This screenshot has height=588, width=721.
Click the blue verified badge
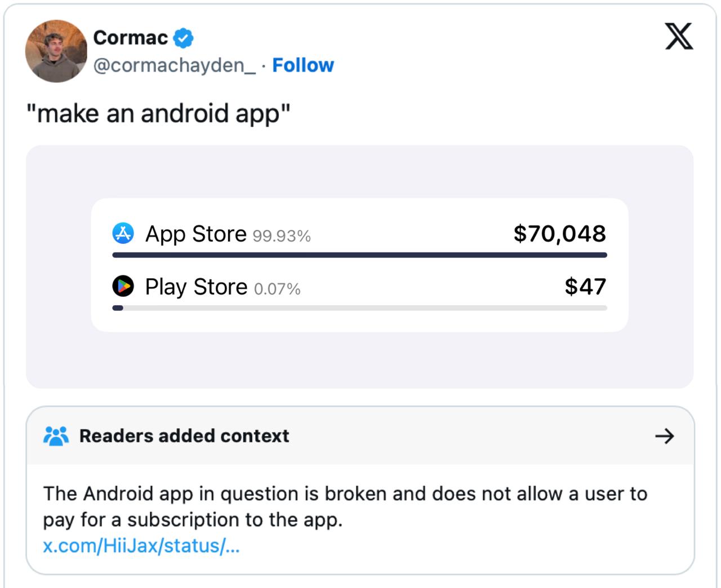coord(183,38)
